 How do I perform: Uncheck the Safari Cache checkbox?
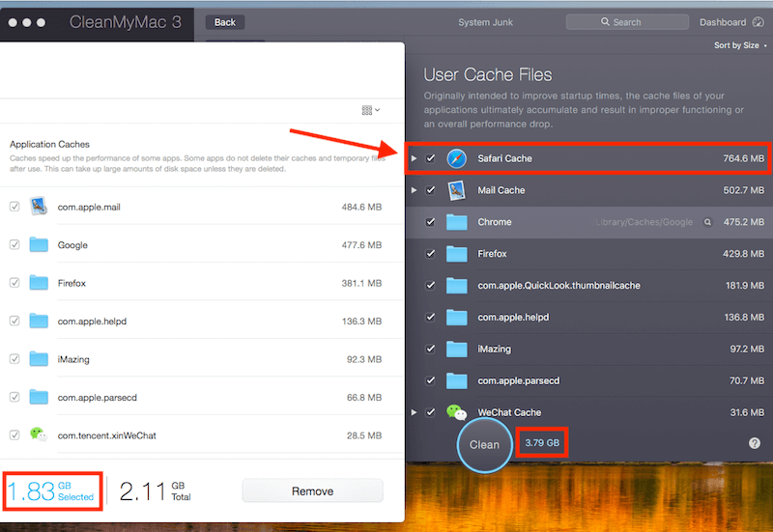coord(430,158)
